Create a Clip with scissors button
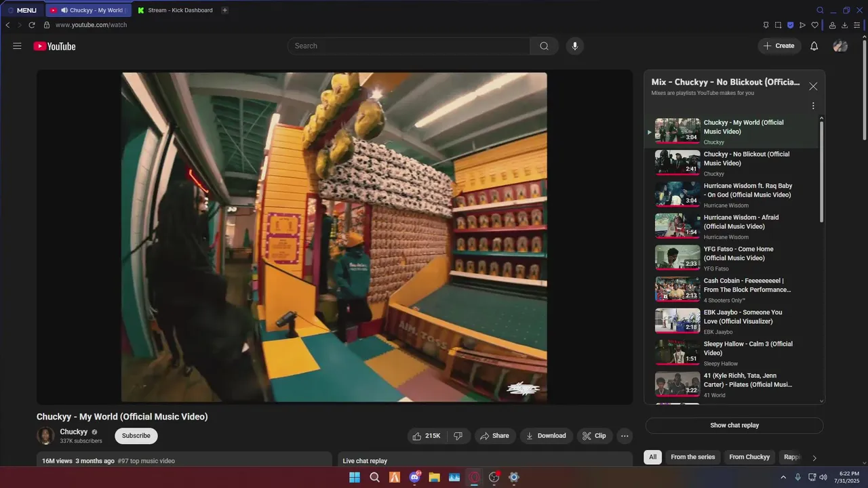868x488 pixels. pyautogui.click(x=595, y=436)
